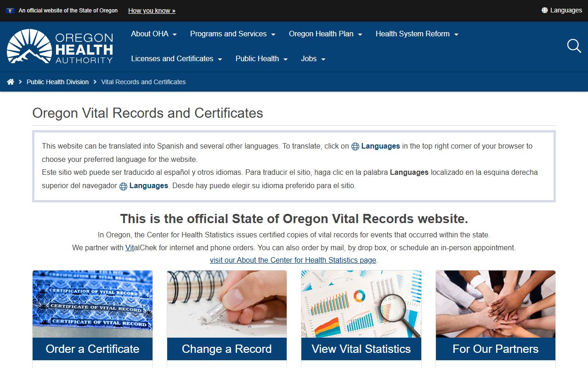588x368 pixels.
Task: Click Vital Records and Certificates breadcrumb
Action: pyautogui.click(x=143, y=82)
